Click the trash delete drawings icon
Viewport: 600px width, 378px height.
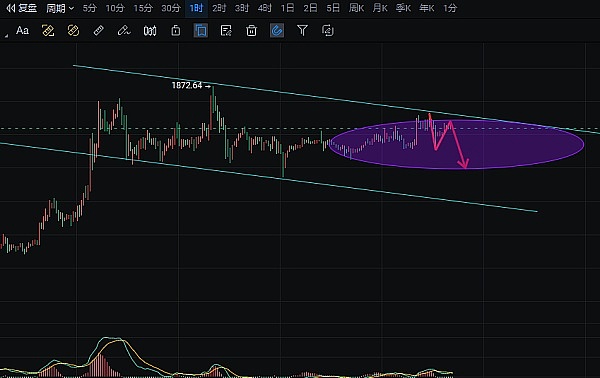(x=251, y=30)
